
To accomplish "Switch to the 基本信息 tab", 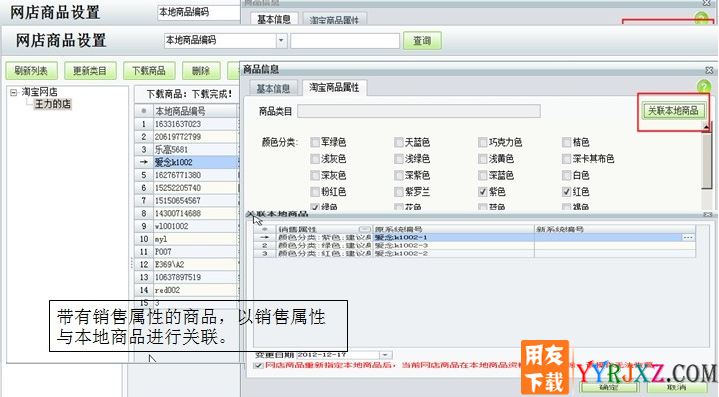I will [273, 88].
